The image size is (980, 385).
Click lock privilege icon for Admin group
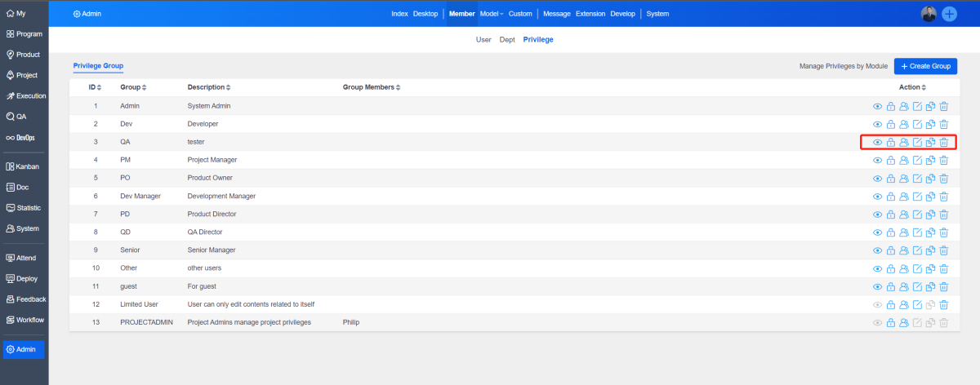click(x=891, y=106)
